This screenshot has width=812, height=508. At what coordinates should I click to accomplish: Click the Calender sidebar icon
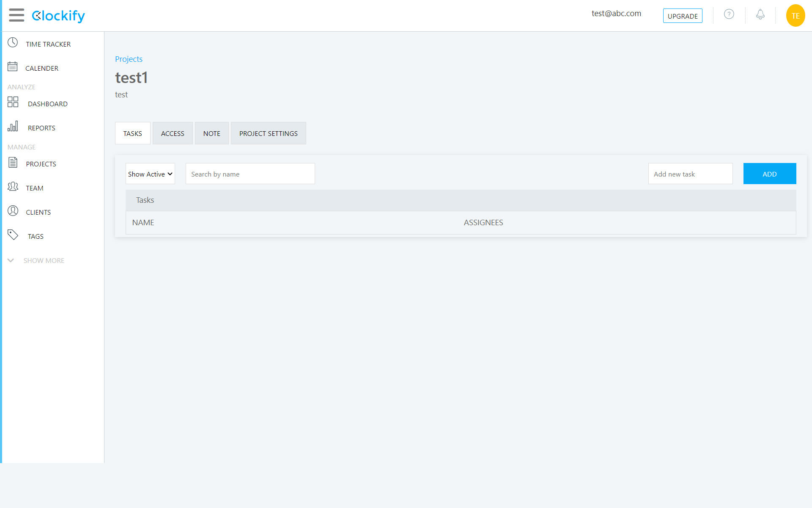point(13,67)
